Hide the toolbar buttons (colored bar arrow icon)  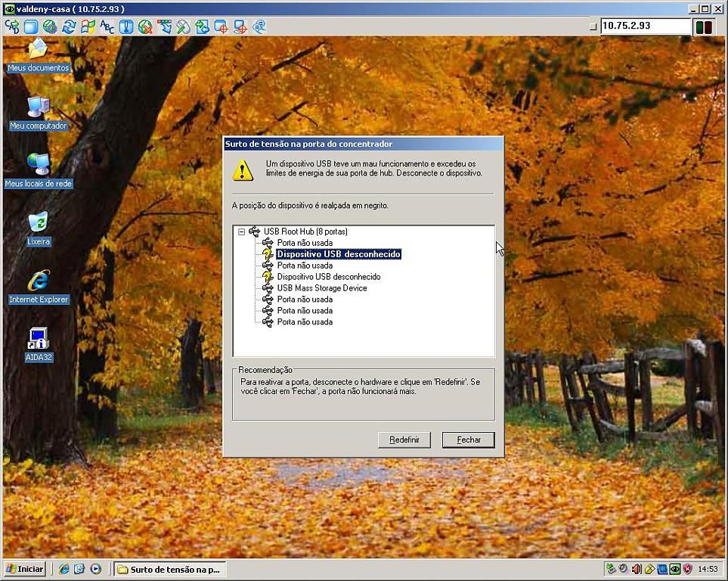click(164, 26)
